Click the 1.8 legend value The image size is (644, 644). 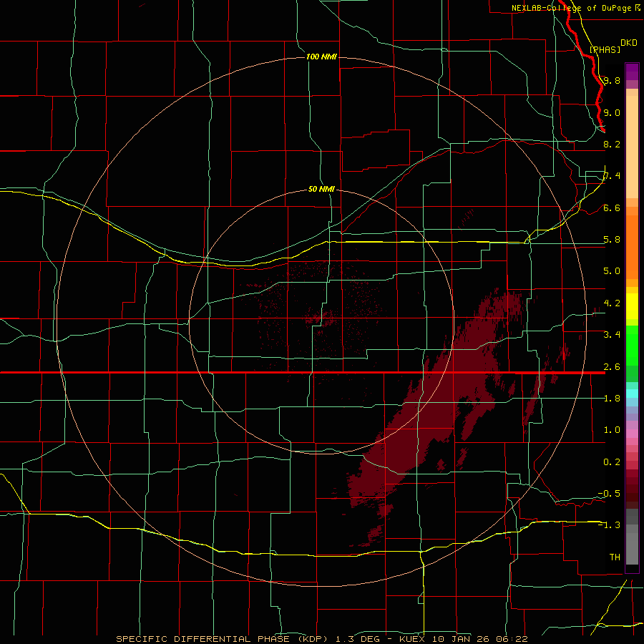tap(612, 399)
